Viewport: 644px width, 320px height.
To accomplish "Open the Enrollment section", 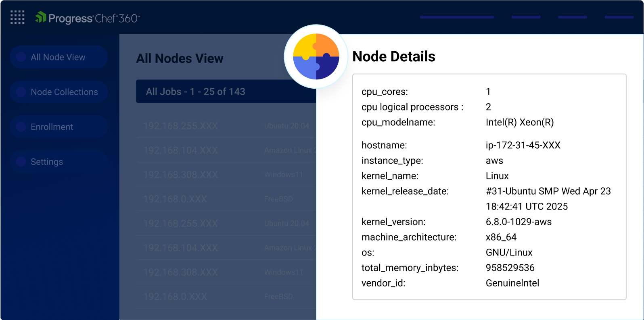I will 52,127.
